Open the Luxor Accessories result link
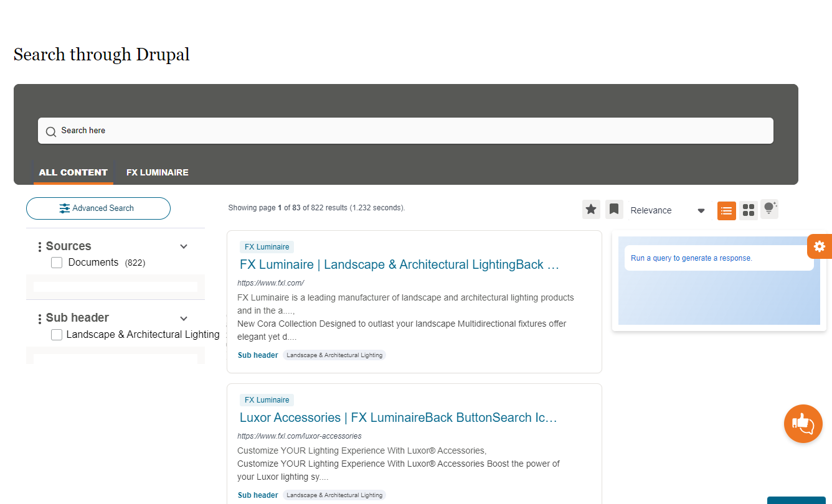The height and width of the screenshot is (504, 832). (x=398, y=418)
